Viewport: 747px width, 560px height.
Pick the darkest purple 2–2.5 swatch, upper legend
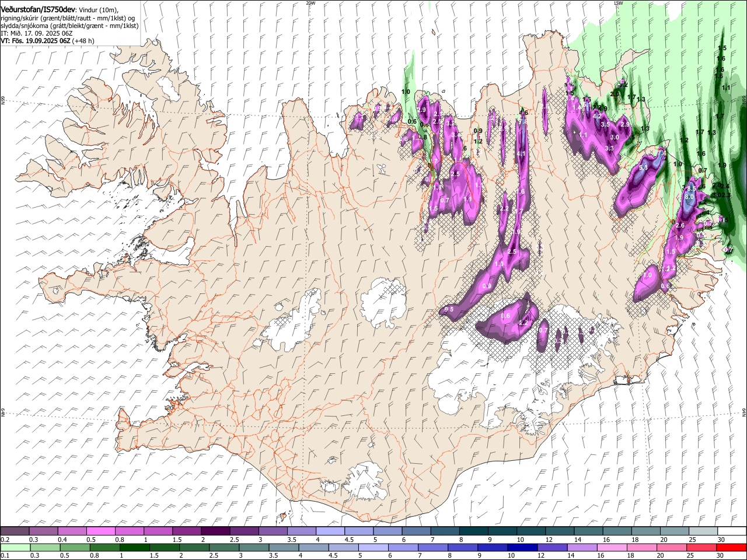(215, 531)
